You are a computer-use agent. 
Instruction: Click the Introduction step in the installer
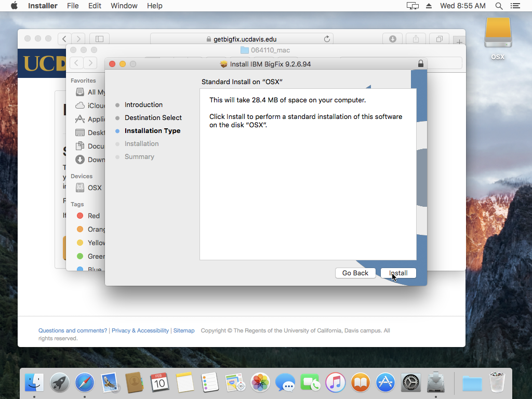[143, 105]
